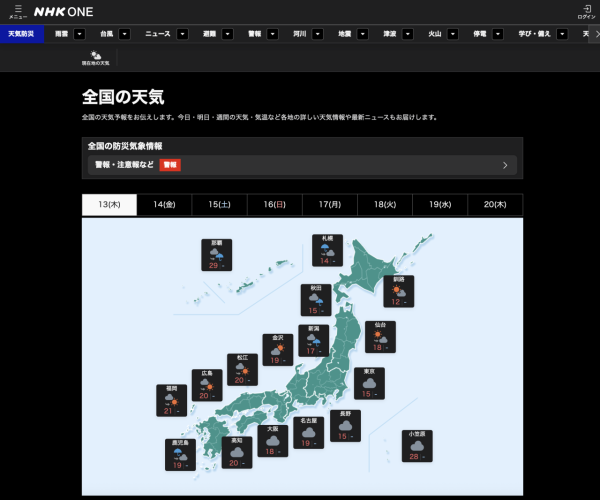Open the 那覇 weather card
The height and width of the screenshot is (500, 600).
click(217, 255)
